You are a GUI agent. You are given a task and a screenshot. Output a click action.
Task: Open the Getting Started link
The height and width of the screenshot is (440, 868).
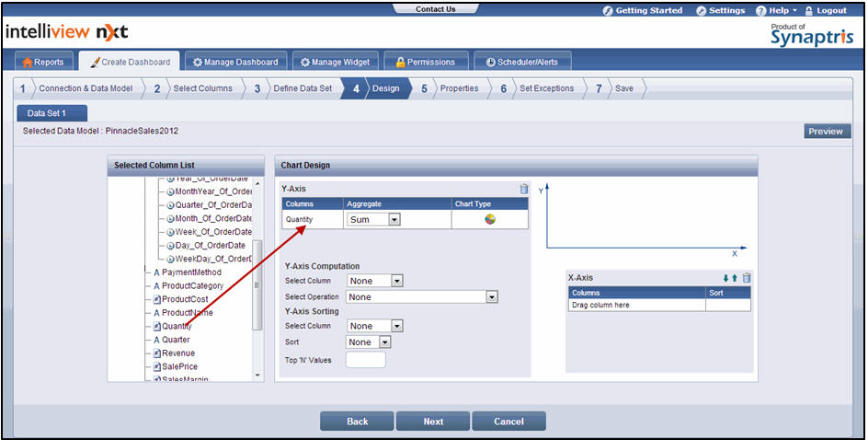(643, 10)
